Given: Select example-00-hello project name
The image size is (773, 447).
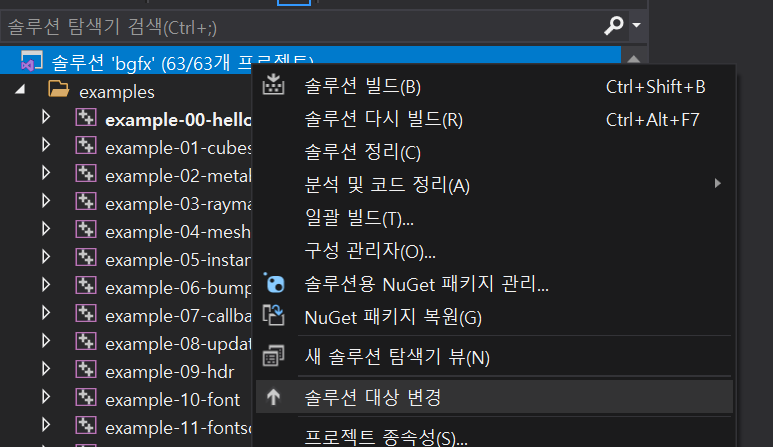Looking at the screenshot, I should (178, 120).
